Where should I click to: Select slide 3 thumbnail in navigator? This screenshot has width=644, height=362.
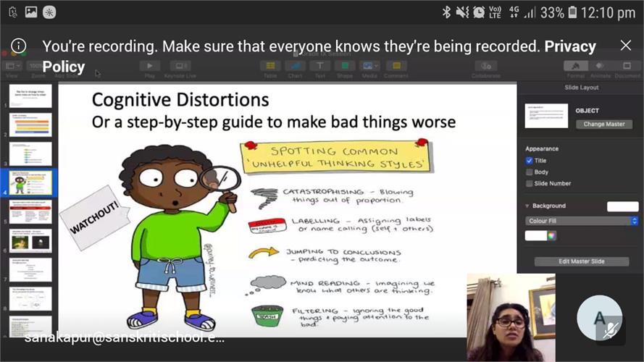30,154
